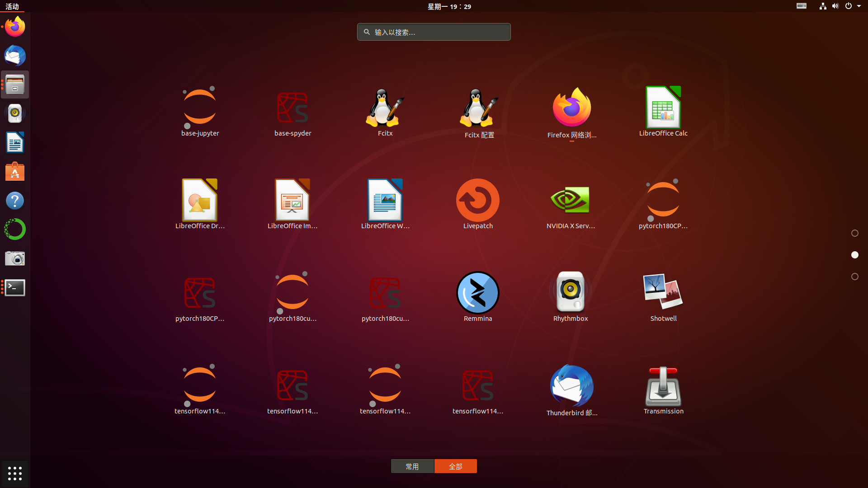This screenshot has width=868, height=488.
Task: Open Thunderbird from the dock
Action: click(x=15, y=56)
